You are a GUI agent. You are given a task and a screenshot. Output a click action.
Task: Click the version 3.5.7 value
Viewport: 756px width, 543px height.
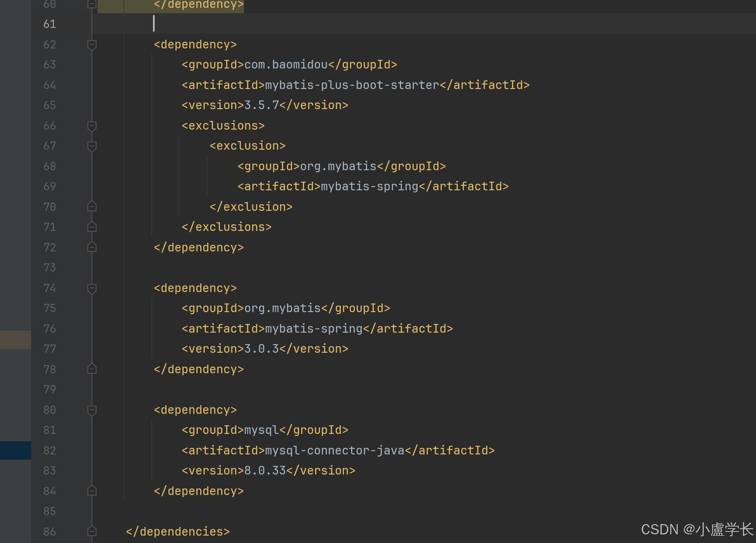click(x=262, y=105)
